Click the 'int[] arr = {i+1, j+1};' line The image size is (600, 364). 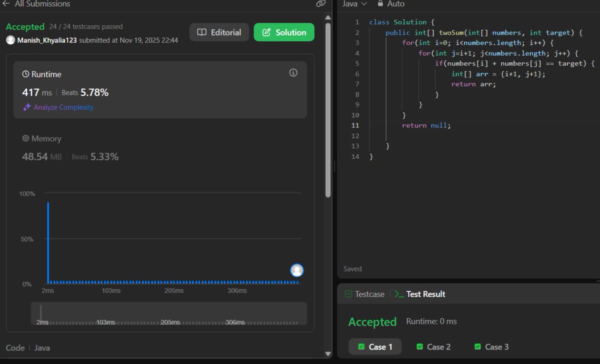498,74
